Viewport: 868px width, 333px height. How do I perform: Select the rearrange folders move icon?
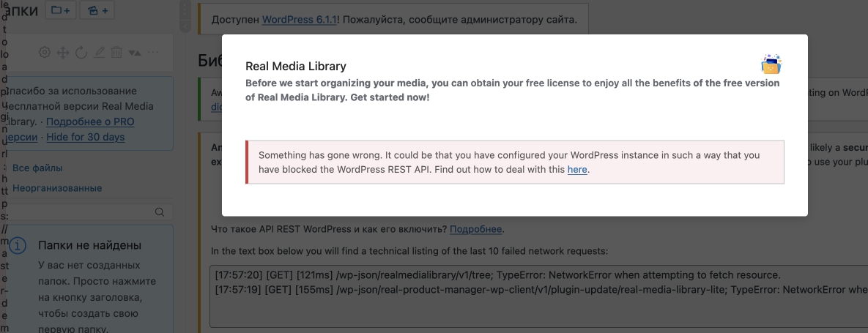click(x=63, y=53)
